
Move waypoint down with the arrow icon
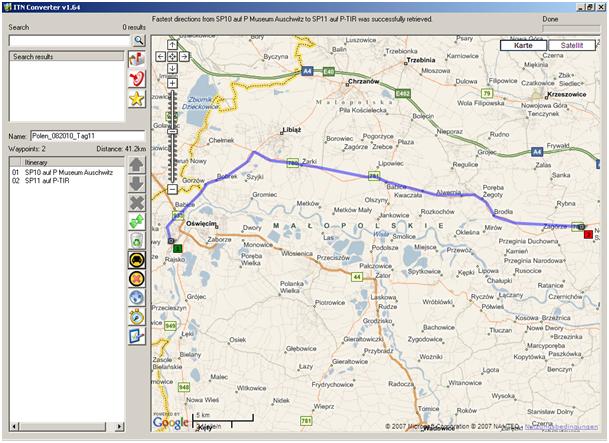click(137, 184)
